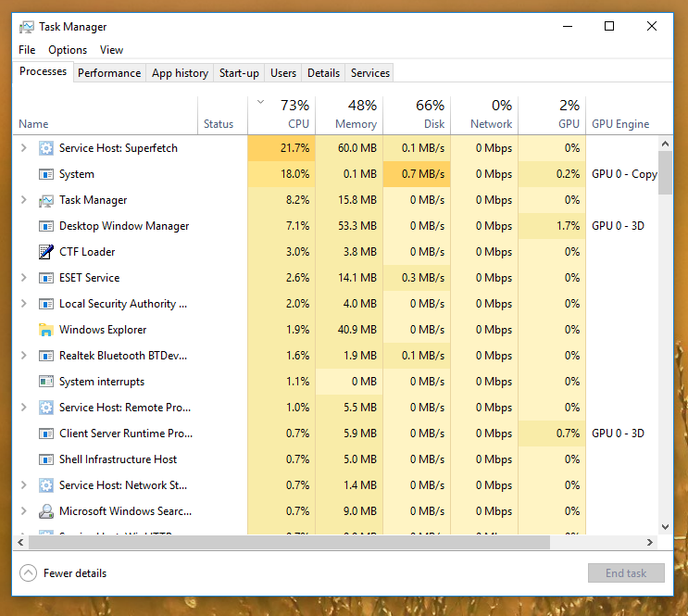The width and height of the screenshot is (688, 616).
Task: Open the Options menu
Action: coord(68,50)
